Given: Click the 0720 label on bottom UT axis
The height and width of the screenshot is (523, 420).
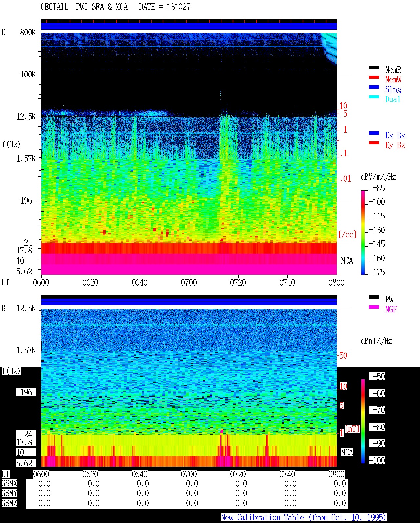Looking at the screenshot, I should coord(238,474).
